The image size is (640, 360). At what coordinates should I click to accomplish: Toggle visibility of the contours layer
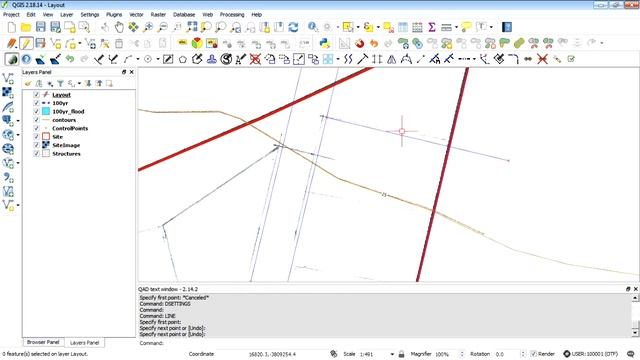36,120
